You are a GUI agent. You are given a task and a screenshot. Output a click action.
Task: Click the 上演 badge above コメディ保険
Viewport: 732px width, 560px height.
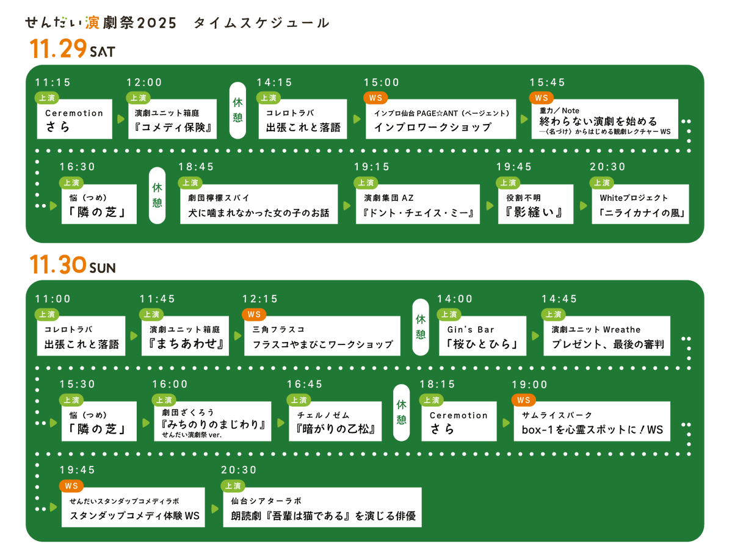pyautogui.click(x=138, y=98)
